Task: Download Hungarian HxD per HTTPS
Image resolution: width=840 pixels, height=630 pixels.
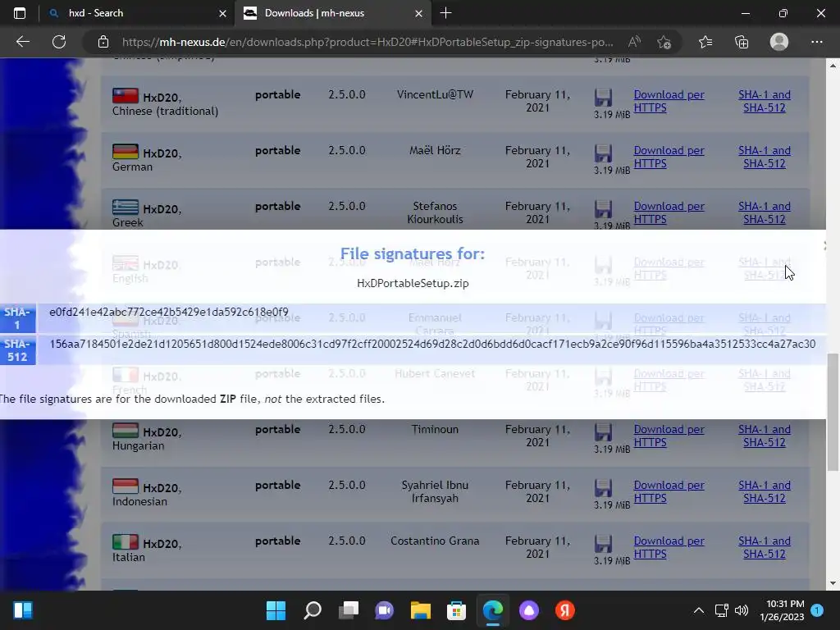Action: coord(669,436)
